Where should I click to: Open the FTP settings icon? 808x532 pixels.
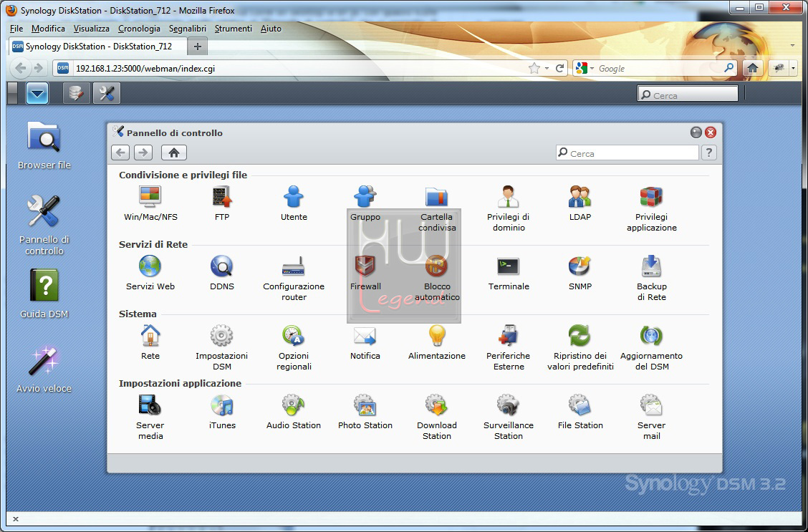[222, 203]
